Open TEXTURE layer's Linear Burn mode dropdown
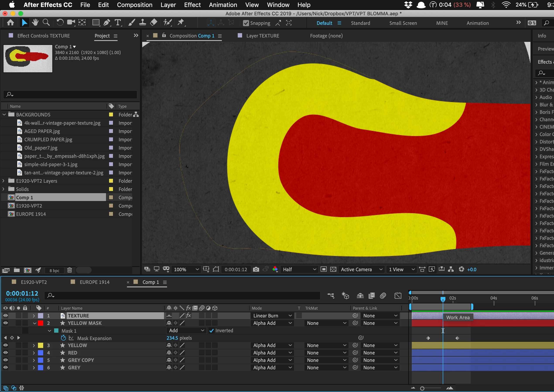The image size is (554, 392). click(272, 316)
